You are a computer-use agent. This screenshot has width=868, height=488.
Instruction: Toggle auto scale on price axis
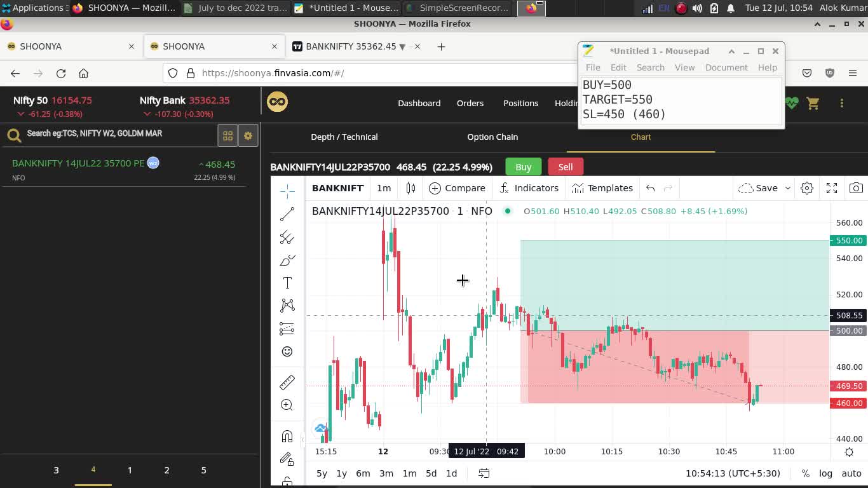[851, 473]
